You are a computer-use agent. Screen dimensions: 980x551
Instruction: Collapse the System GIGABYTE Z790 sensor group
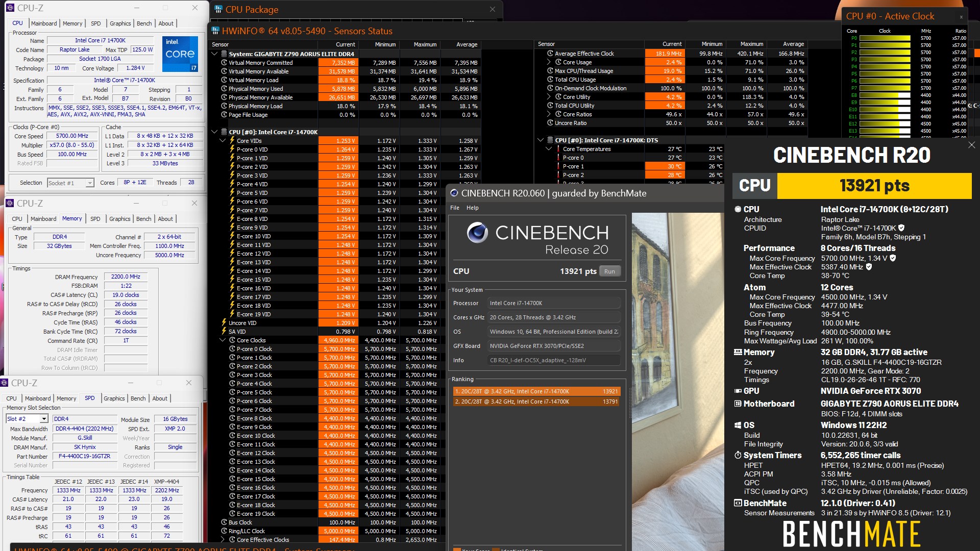214,54
